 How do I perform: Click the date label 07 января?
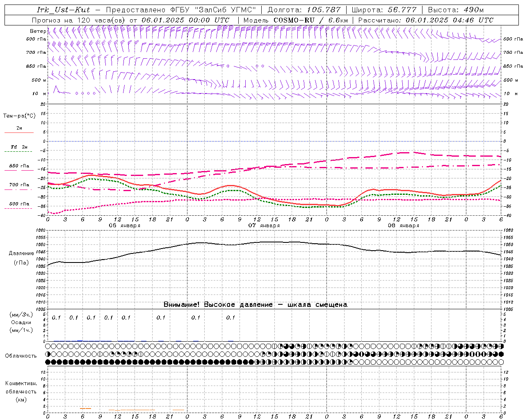coord(264,226)
